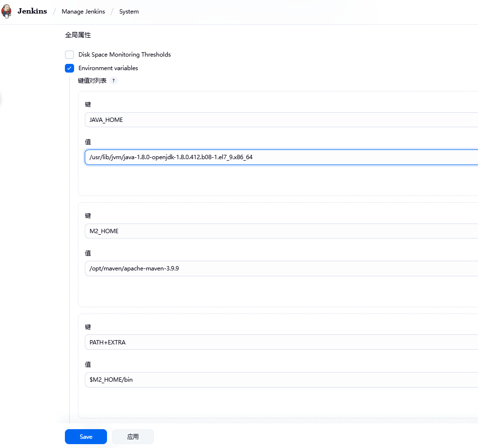Open help for the 键值对列表 list
Viewport: 478px width, 448px height.
(x=113, y=81)
